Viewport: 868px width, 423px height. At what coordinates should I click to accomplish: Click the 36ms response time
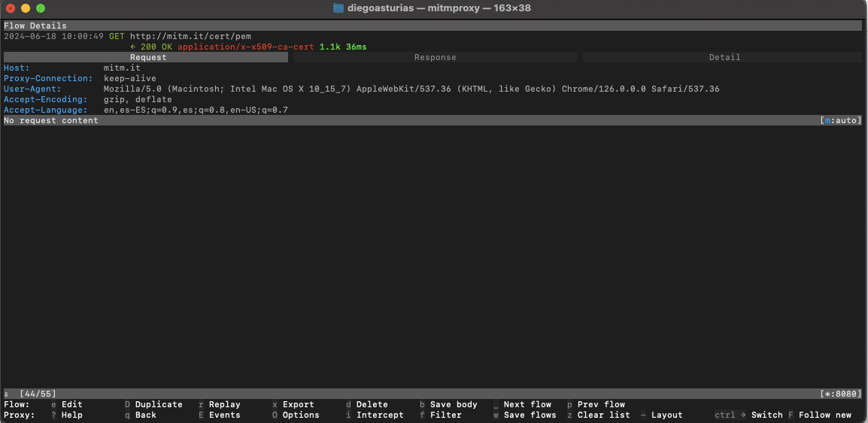[x=357, y=47]
